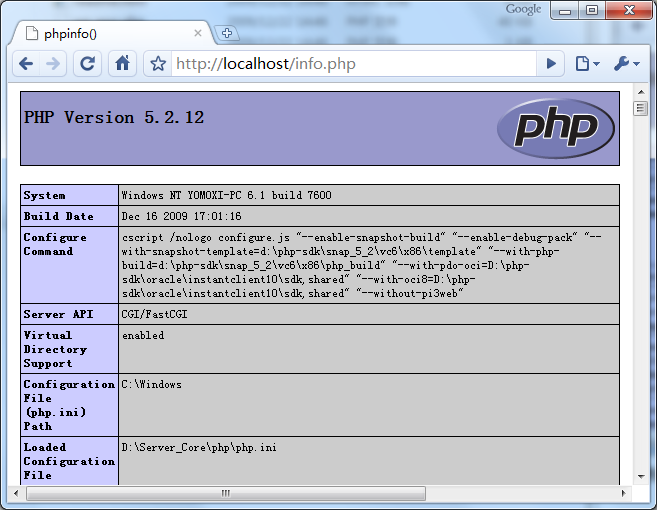Click 'Configuration File (php.ini) Path' label

pos(69,405)
